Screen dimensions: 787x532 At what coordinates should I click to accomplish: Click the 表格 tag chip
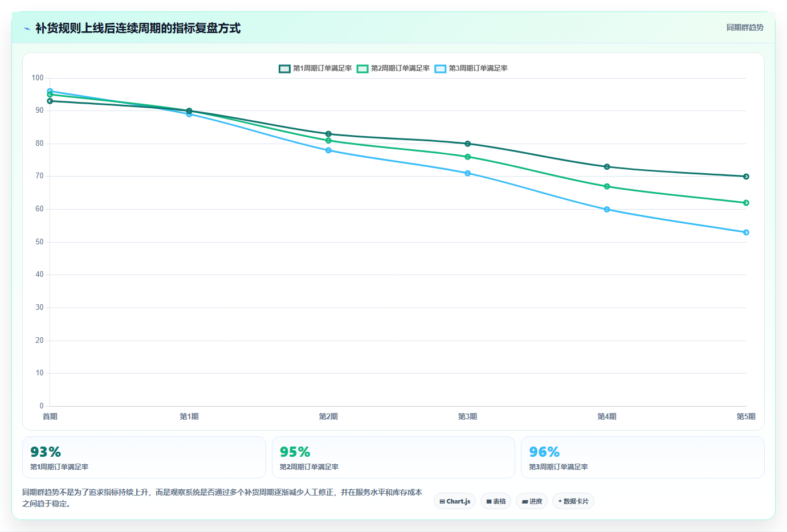click(496, 501)
